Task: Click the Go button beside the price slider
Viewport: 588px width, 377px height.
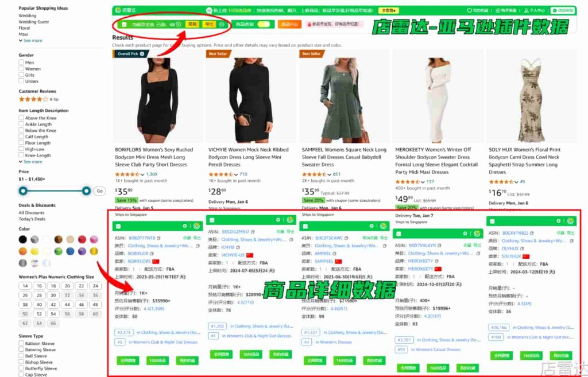Action: coord(100,191)
